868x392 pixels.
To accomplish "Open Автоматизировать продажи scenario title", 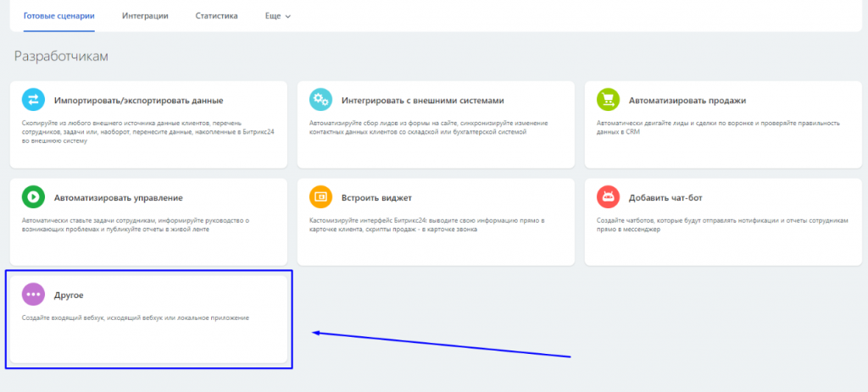I will [687, 101].
